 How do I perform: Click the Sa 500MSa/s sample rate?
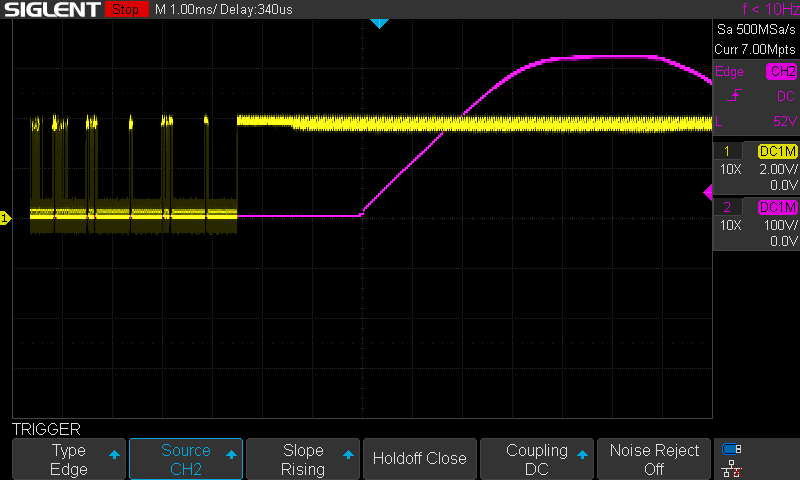tap(756, 29)
